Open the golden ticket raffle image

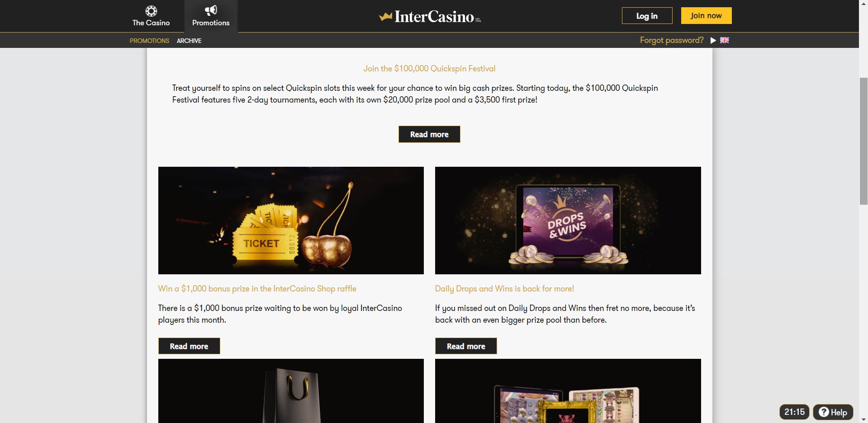291,221
